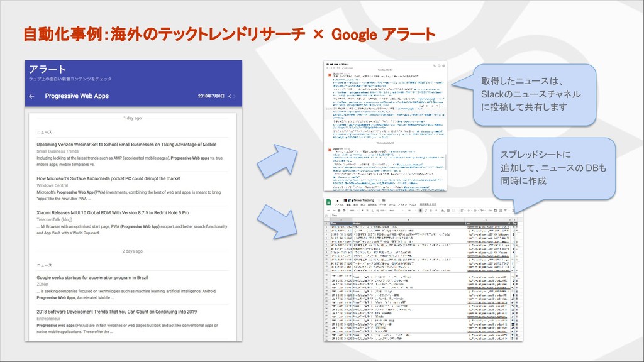The image size is (644, 362).
Task: Click the Print icon in Sheets toolbar
Action: coord(339,211)
